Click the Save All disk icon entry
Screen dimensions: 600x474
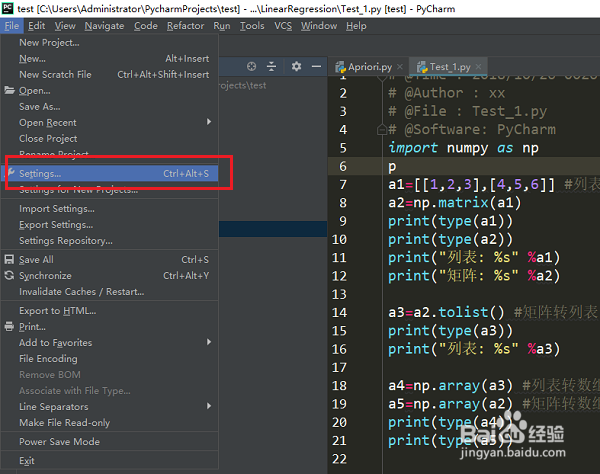tap(109, 260)
